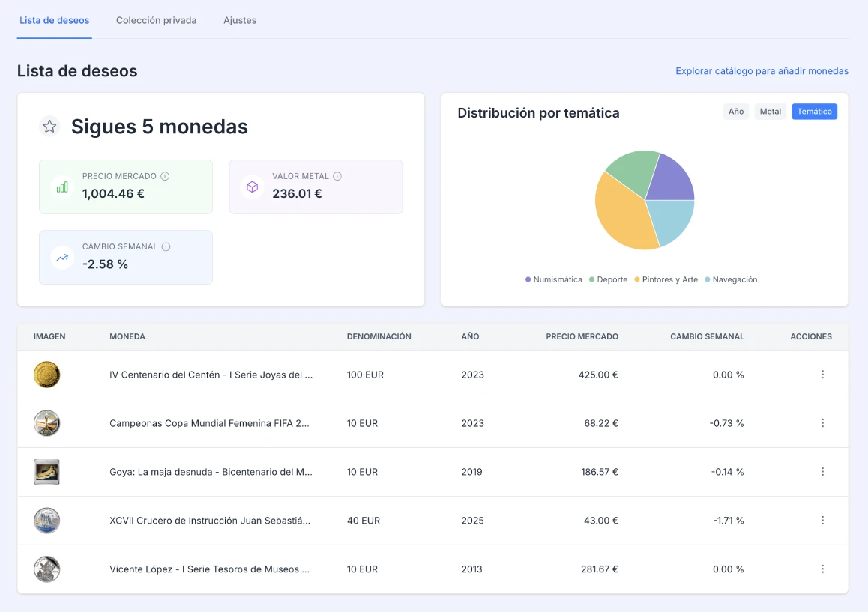Open actions menu for the Vicente López coin
This screenshot has width=868, height=612.
[822, 569]
